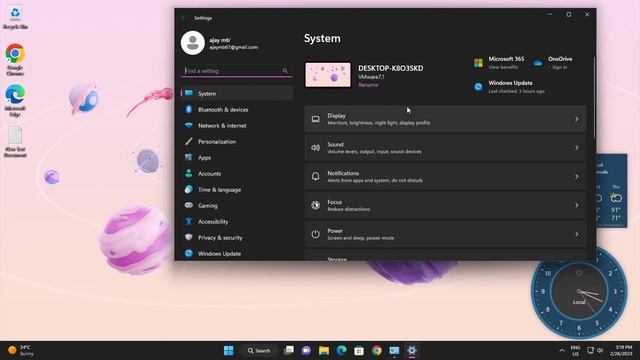Click the clock and date in taskbar

pos(621,350)
